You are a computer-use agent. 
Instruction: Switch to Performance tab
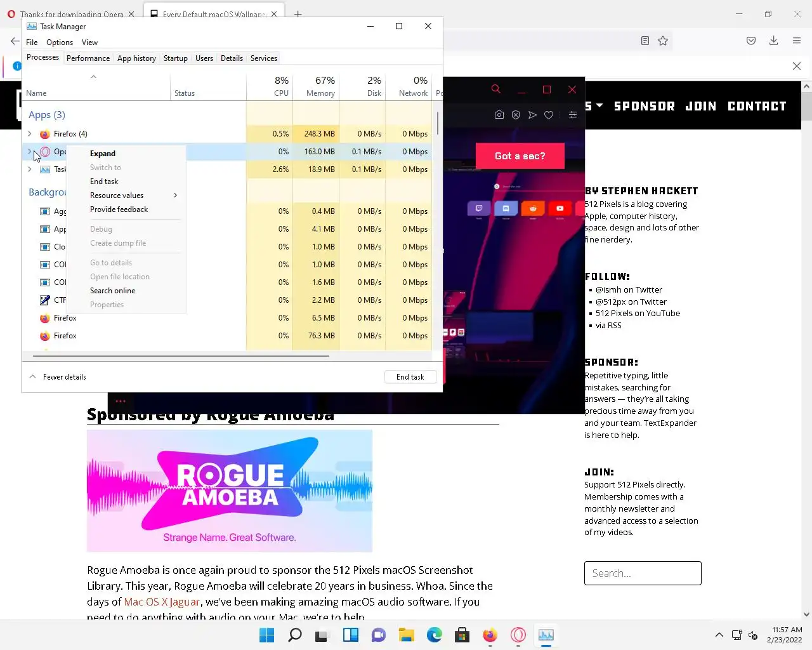click(88, 58)
